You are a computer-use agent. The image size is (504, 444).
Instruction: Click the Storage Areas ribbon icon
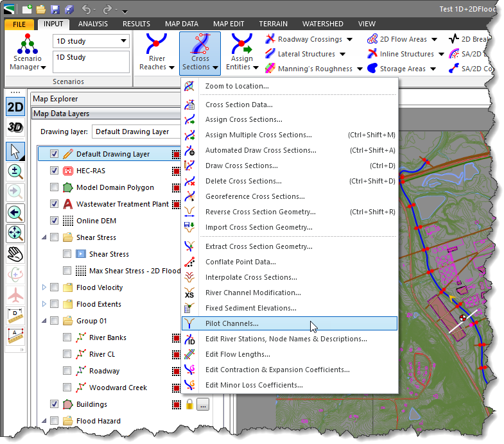(x=372, y=69)
